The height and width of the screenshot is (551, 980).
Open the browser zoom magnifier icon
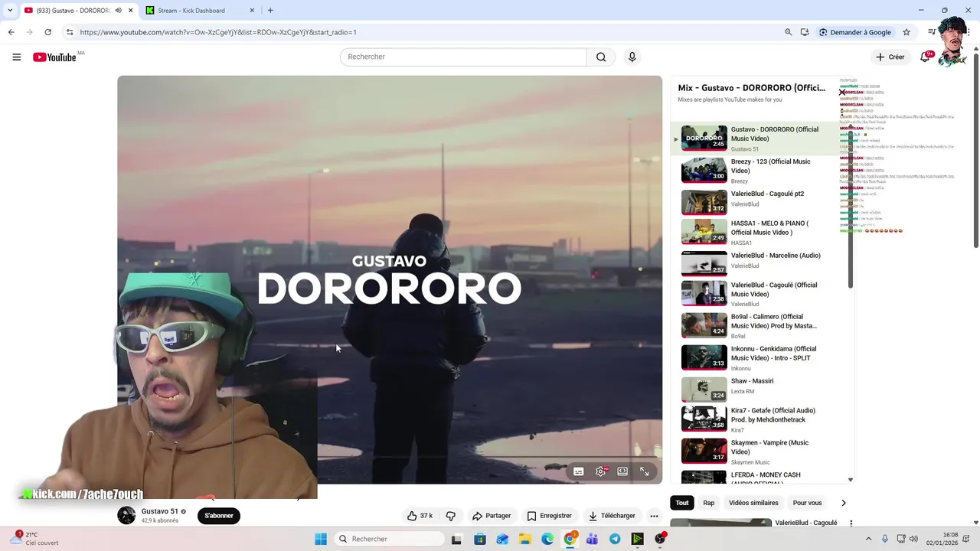[789, 32]
